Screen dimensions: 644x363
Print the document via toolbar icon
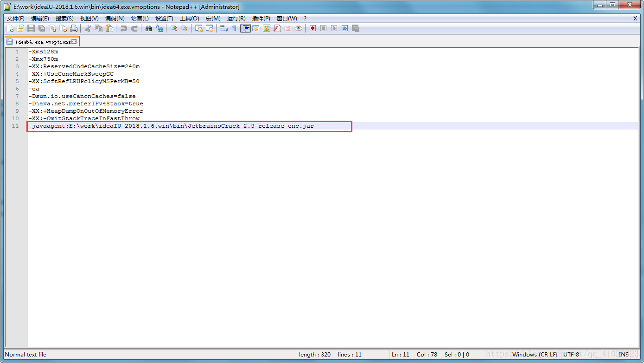(x=73, y=28)
